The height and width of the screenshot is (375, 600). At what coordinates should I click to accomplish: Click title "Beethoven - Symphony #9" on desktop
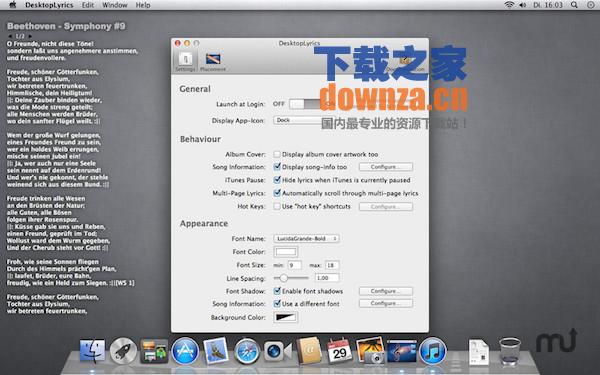pyautogui.click(x=66, y=26)
